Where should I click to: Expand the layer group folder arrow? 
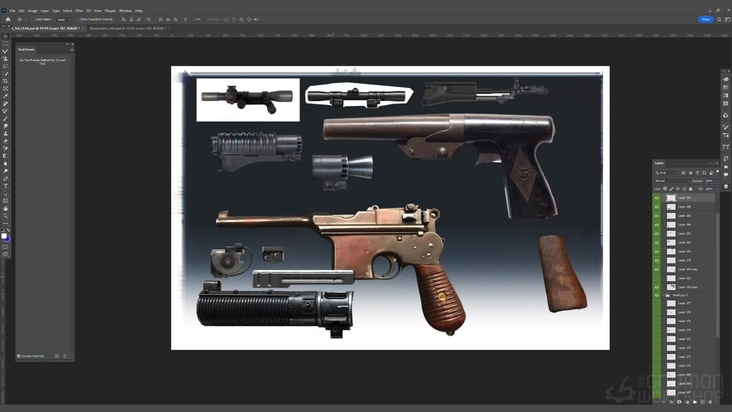pos(662,295)
